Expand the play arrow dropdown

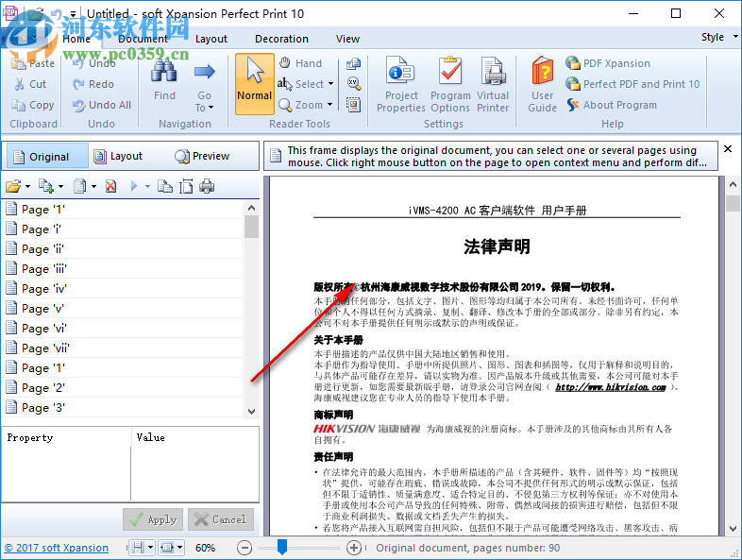click(147, 187)
